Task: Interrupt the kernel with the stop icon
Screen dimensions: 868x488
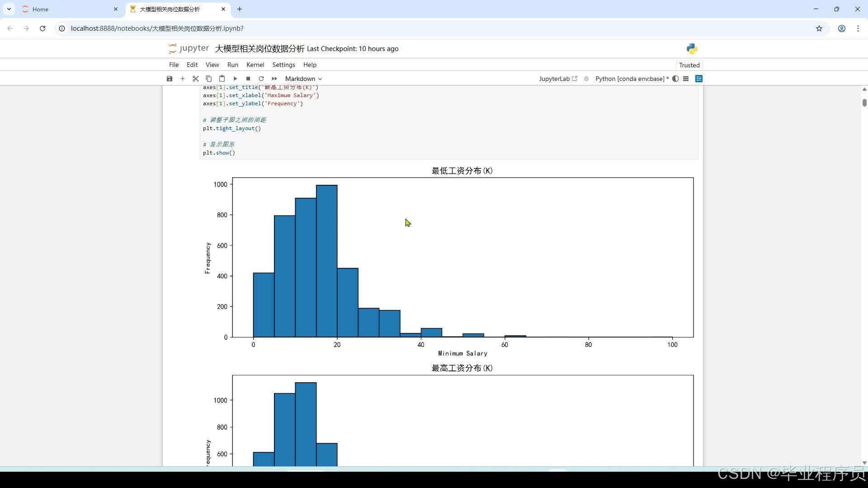Action: tap(248, 79)
